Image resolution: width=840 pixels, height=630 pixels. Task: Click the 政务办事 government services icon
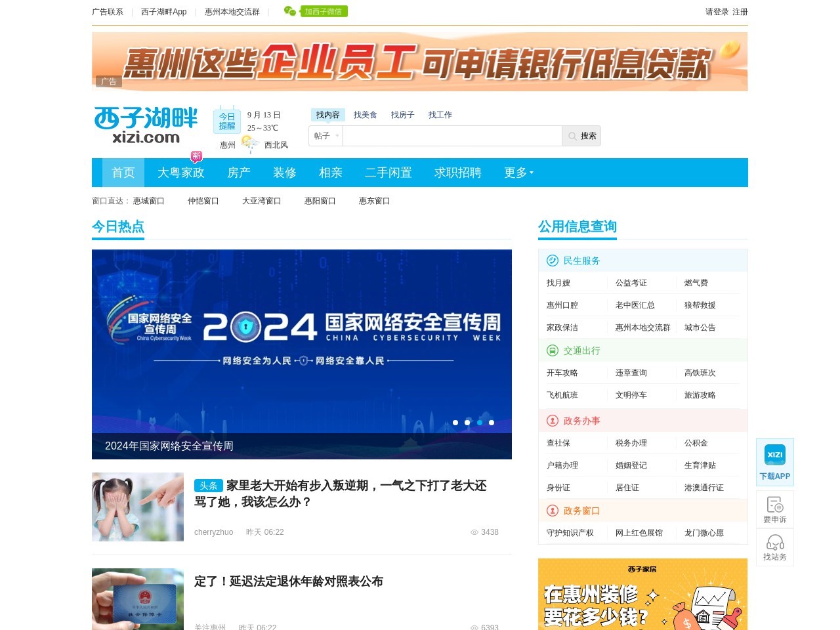click(x=552, y=421)
